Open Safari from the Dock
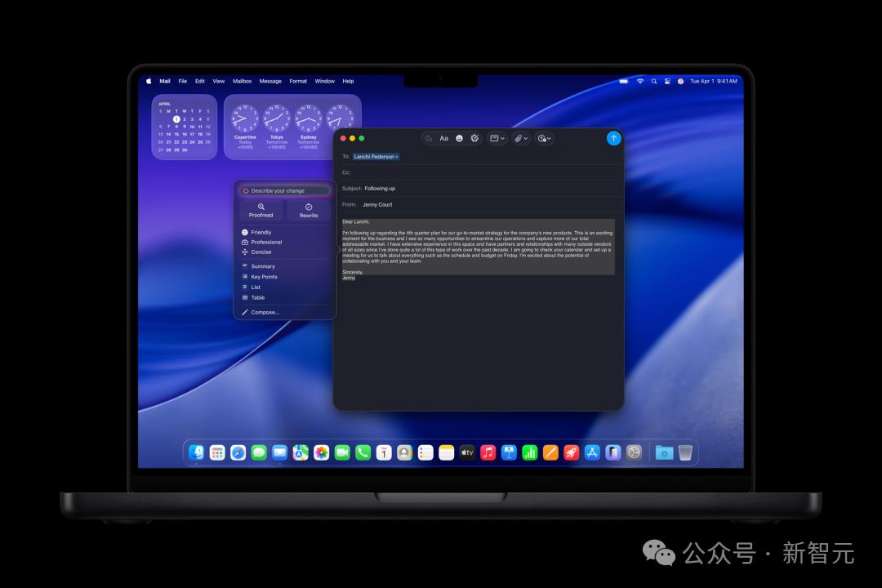882x588 pixels. point(238,452)
